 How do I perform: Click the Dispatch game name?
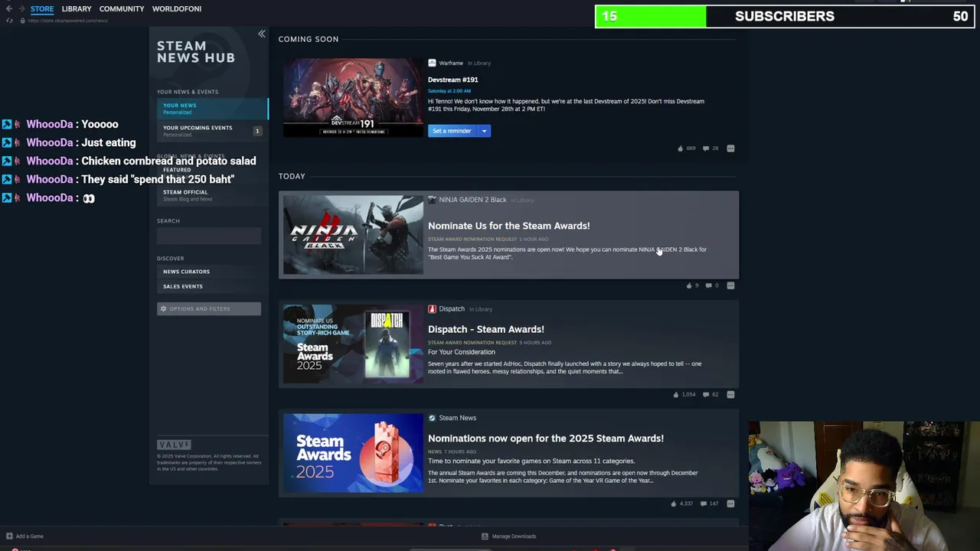(452, 309)
